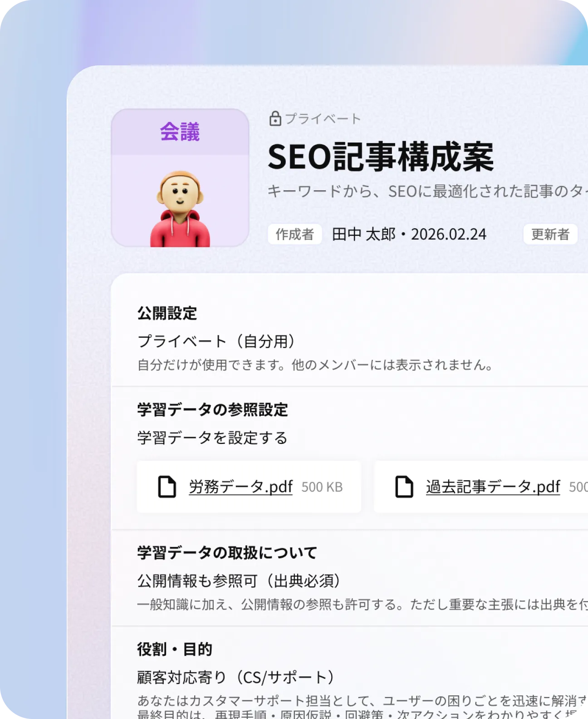Viewport: 588px width, 719px height.
Task: Open the purple template thumbnail panel
Action: (x=180, y=177)
